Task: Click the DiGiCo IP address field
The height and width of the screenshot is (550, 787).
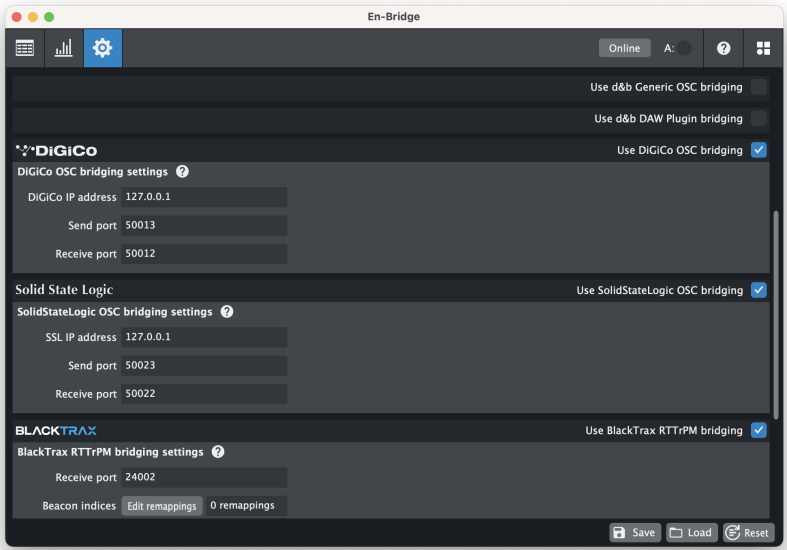Action: [x=204, y=197]
